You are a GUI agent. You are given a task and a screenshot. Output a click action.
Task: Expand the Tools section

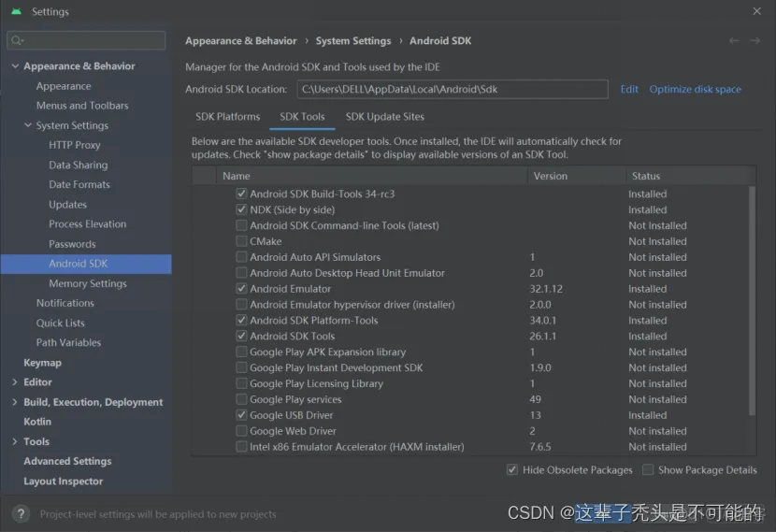[14, 441]
